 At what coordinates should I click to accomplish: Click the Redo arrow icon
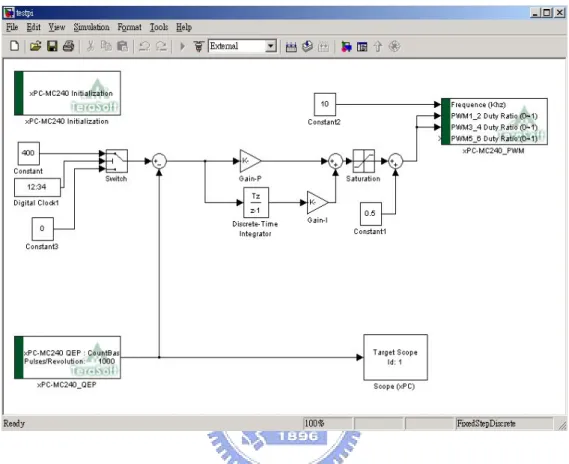(x=161, y=46)
